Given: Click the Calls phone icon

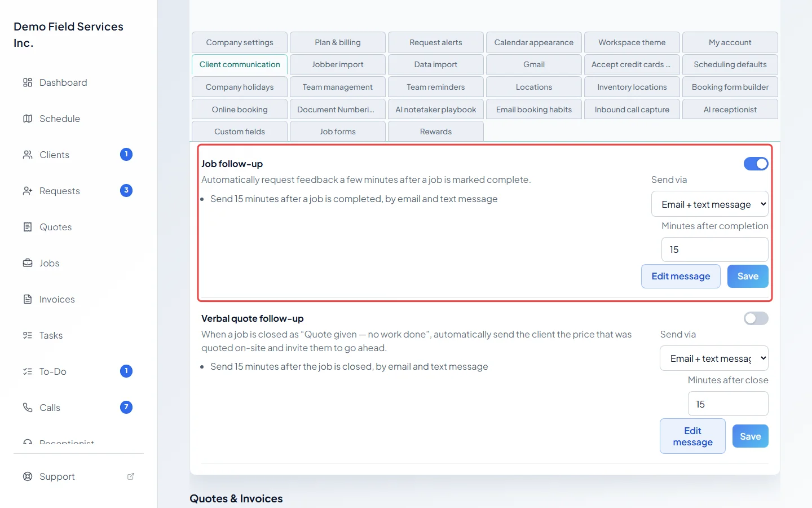Looking at the screenshot, I should (28, 408).
